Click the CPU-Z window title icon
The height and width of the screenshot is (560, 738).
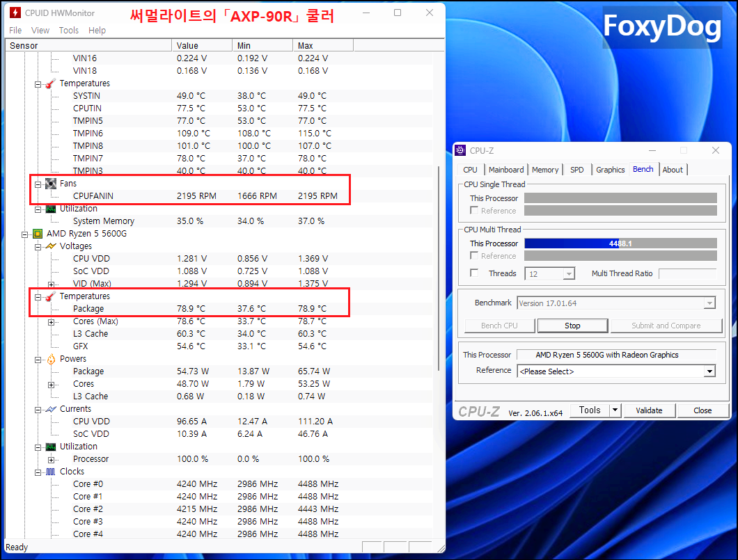460,150
